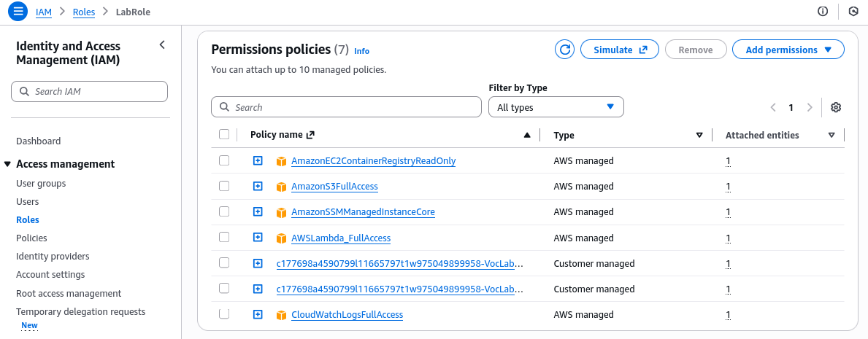Open Roles in the sidebar
Viewport: 868px width, 339px height.
click(x=28, y=219)
